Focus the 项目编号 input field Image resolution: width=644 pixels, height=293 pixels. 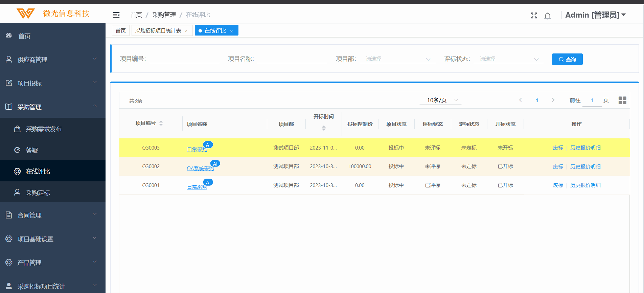[x=184, y=59]
